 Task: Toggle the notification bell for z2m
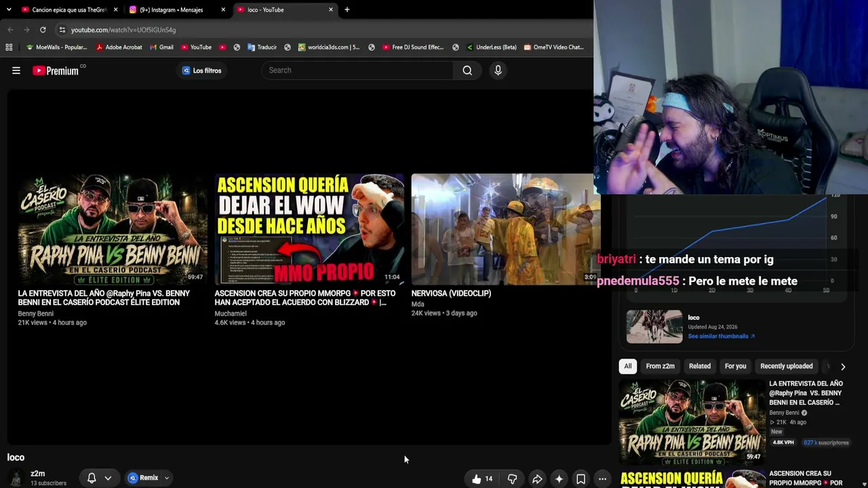click(x=92, y=478)
